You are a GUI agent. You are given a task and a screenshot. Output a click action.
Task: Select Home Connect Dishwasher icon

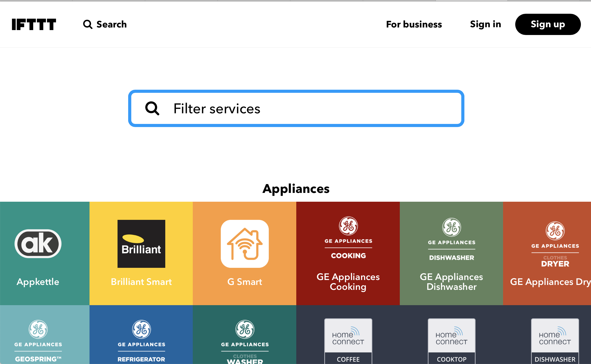point(555,340)
